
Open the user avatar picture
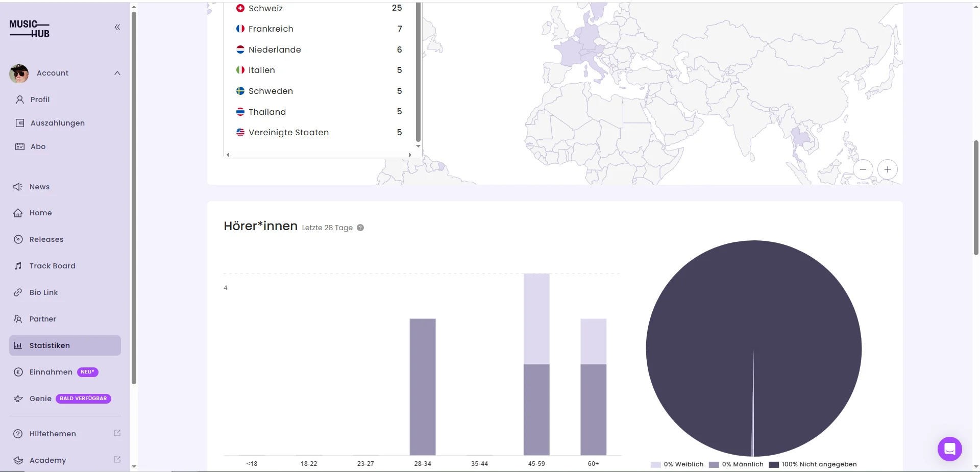pyautogui.click(x=19, y=73)
